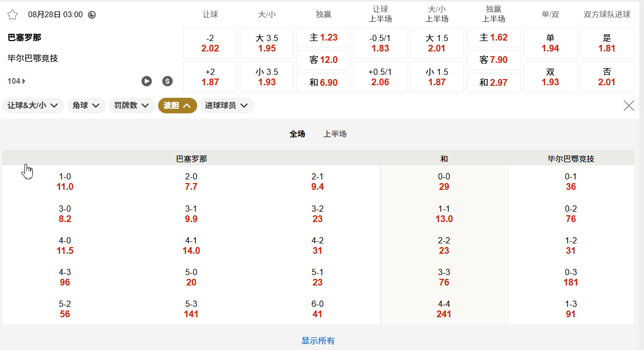Bet on 和 6.90 full-time draw
The image size is (644, 350).
324,83
